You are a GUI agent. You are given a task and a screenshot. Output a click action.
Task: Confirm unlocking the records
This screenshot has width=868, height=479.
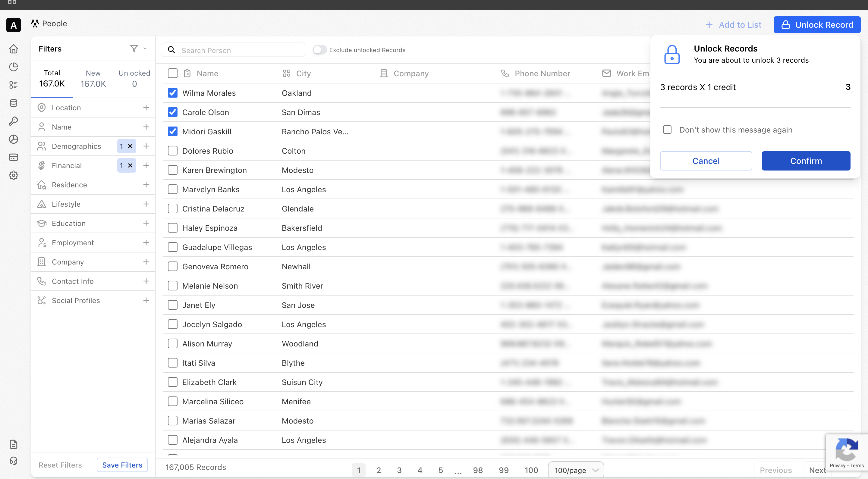pyautogui.click(x=806, y=161)
